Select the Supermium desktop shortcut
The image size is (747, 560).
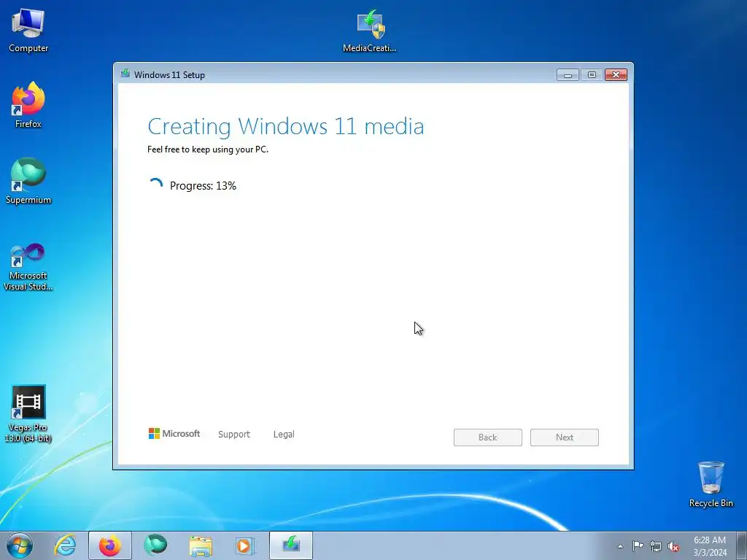(x=28, y=182)
